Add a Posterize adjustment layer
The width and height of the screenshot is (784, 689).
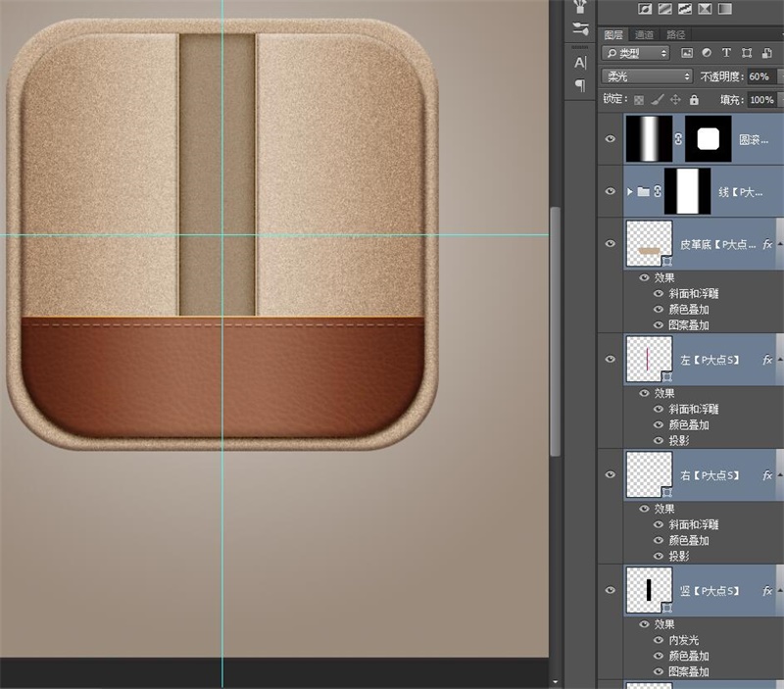pos(665,9)
